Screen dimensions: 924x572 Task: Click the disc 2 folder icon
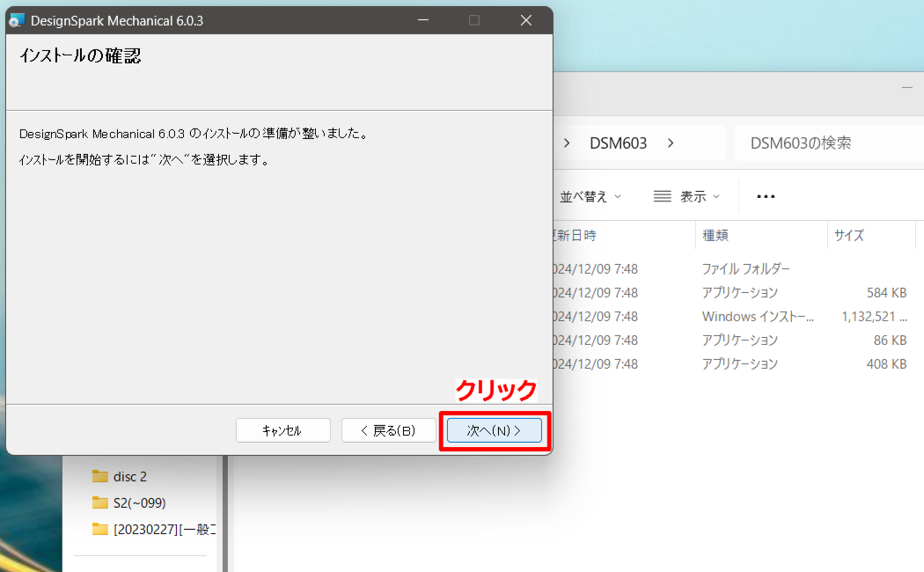pyautogui.click(x=100, y=476)
